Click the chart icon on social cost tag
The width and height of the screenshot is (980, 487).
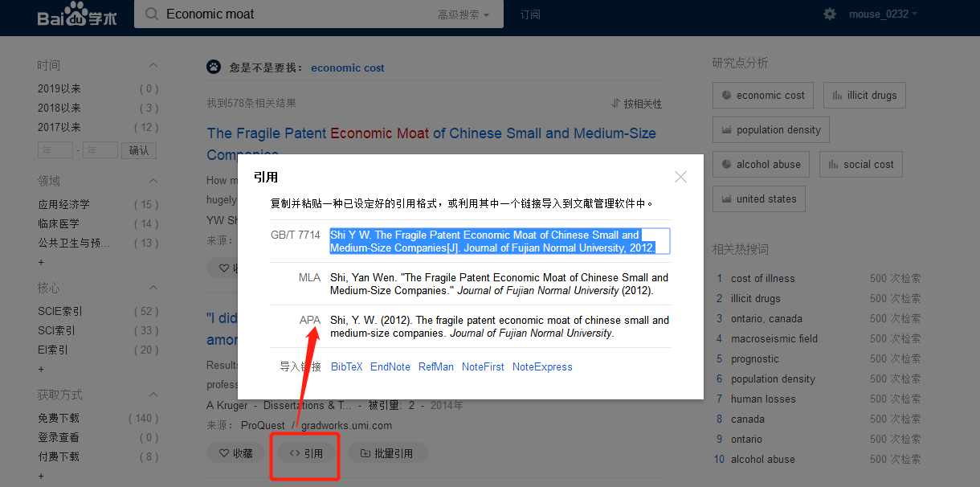click(x=833, y=164)
